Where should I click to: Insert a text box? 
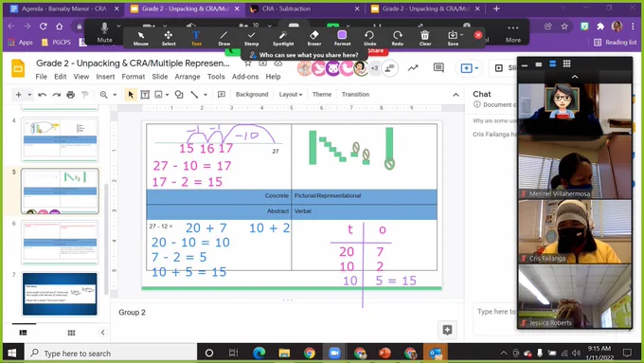(145, 95)
